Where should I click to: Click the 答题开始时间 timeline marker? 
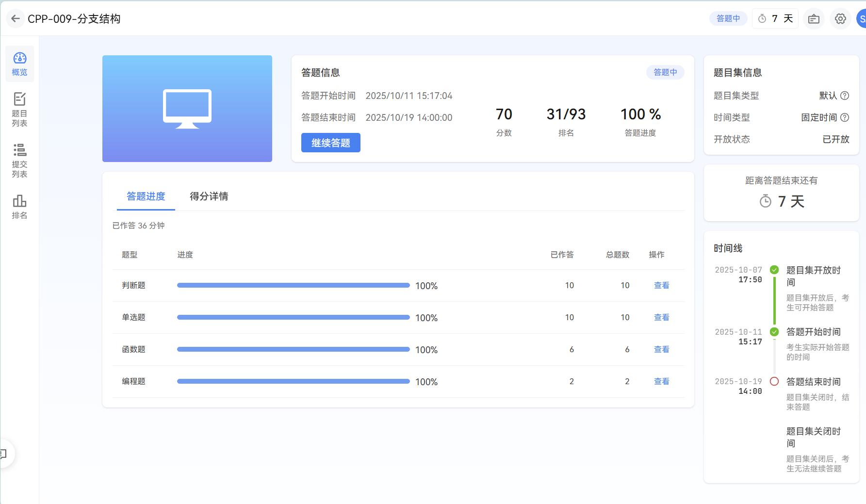pyautogui.click(x=774, y=332)
